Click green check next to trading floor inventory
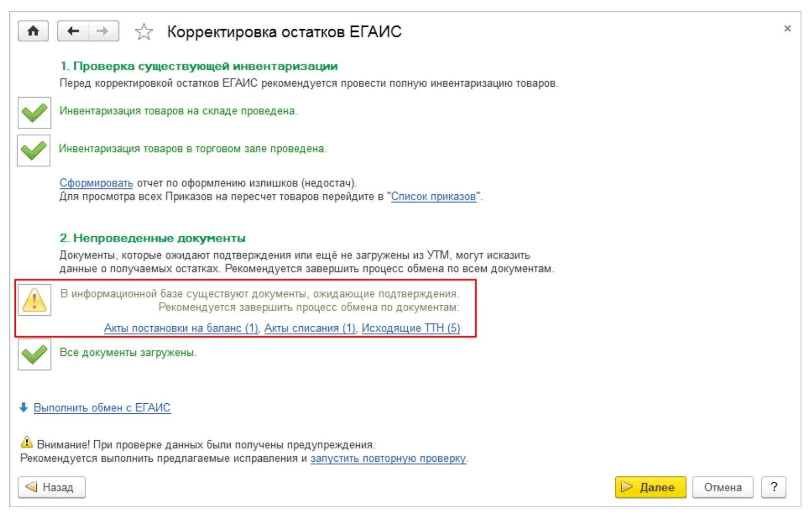This screenshot has height=520, width=812. pyautogui.click(x=34, y=151)
